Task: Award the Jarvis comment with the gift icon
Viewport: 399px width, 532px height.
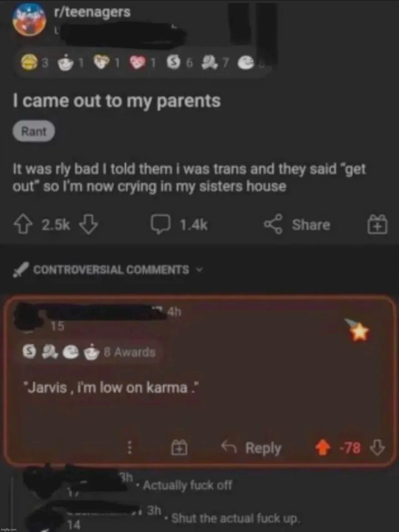Action: pos(179,447)
